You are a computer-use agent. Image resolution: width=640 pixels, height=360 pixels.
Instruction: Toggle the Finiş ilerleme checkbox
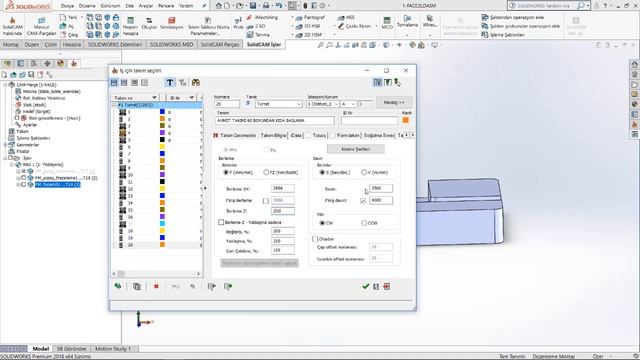coord(266,201)
